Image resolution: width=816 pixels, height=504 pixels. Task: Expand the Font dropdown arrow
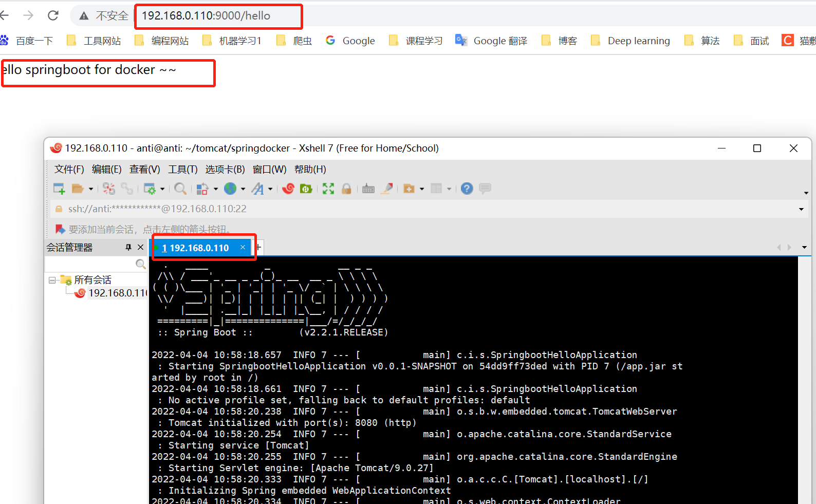coord(270,189)
